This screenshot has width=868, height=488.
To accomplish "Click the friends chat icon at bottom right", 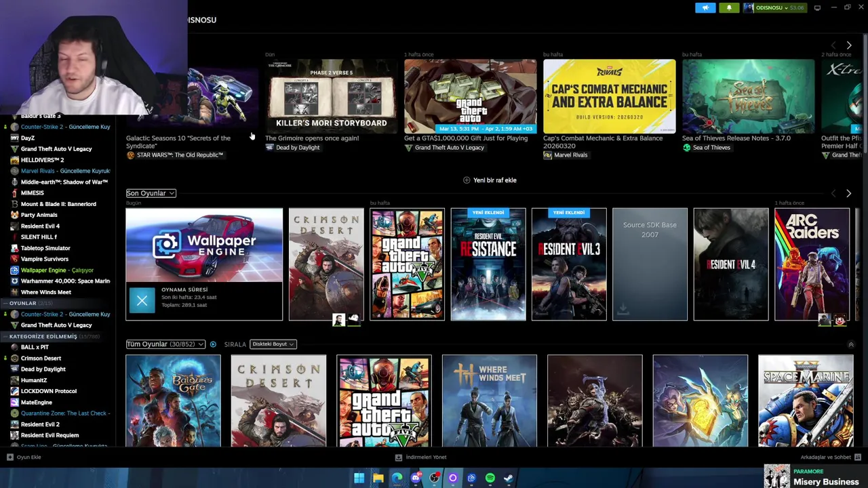I will (x=858, y=457).
